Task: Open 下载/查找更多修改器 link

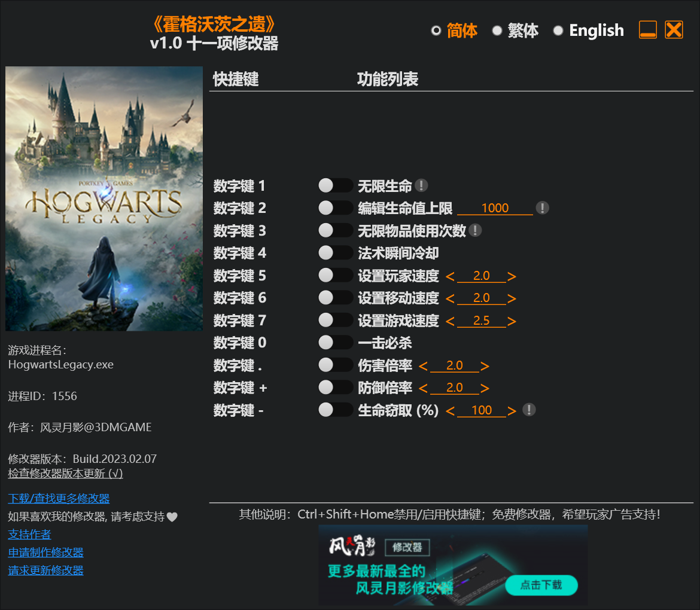Action: pos(59,499)
